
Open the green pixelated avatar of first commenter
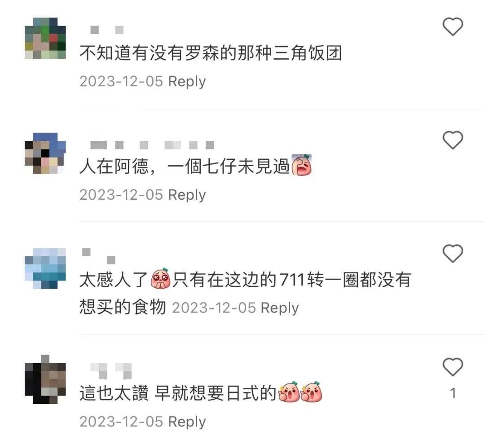coord(45,38)
